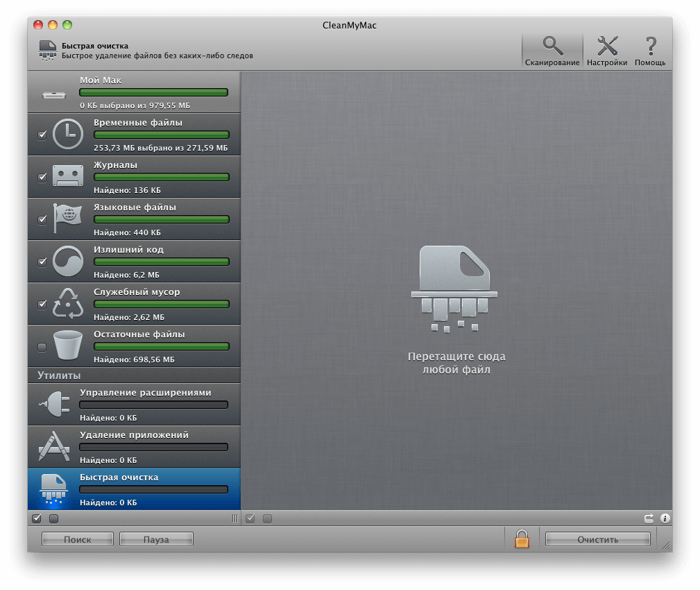
Task: Check the Остаточные файлы checkbox
Action: tap(42, 346)
